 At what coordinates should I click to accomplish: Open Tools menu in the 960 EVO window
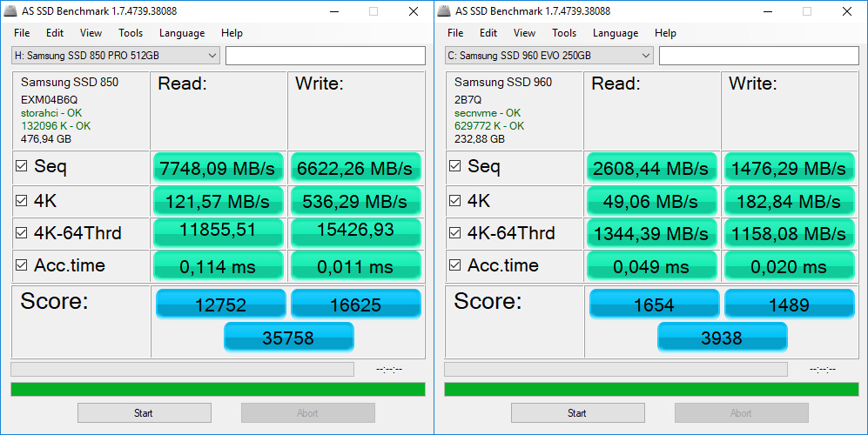tap(564, 33)
